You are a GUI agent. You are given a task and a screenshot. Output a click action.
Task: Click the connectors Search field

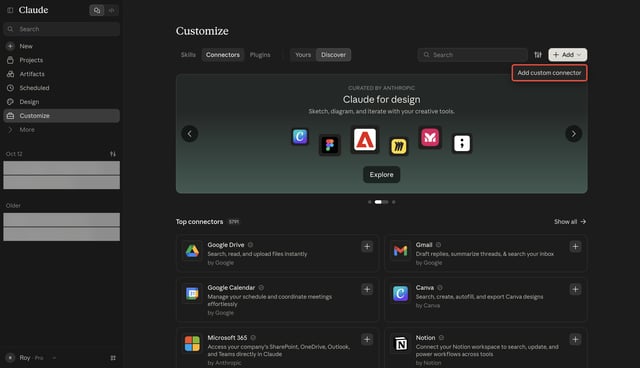coord(472,55)
